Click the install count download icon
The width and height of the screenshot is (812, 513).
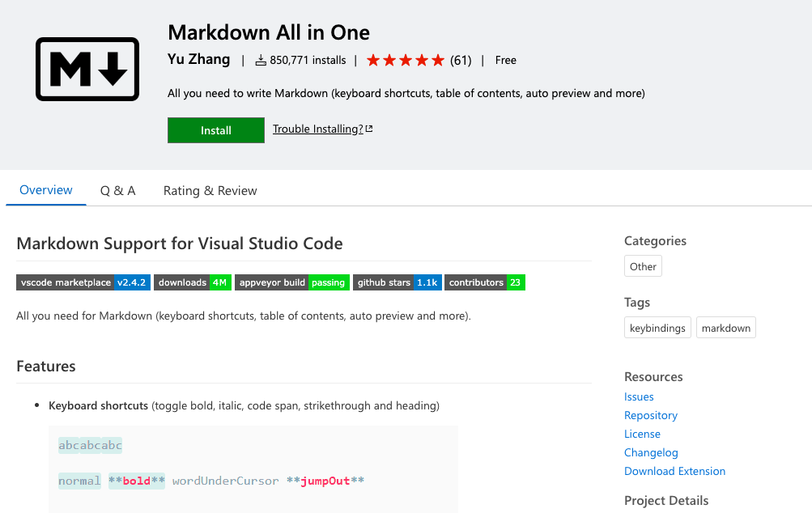pyautogui.click(x=261, y=61)
